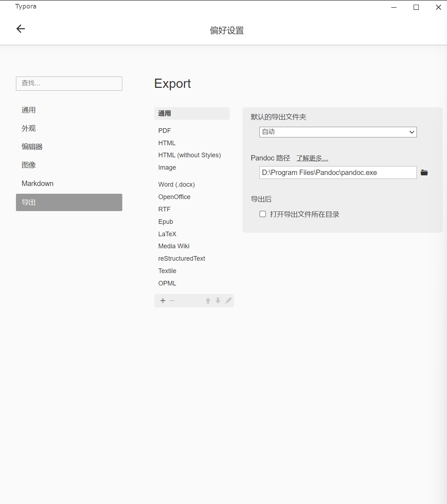Viewport: 447px width, 504px height.
Task: Select OpenOffice export settings
Action: [x=192, y=197]
